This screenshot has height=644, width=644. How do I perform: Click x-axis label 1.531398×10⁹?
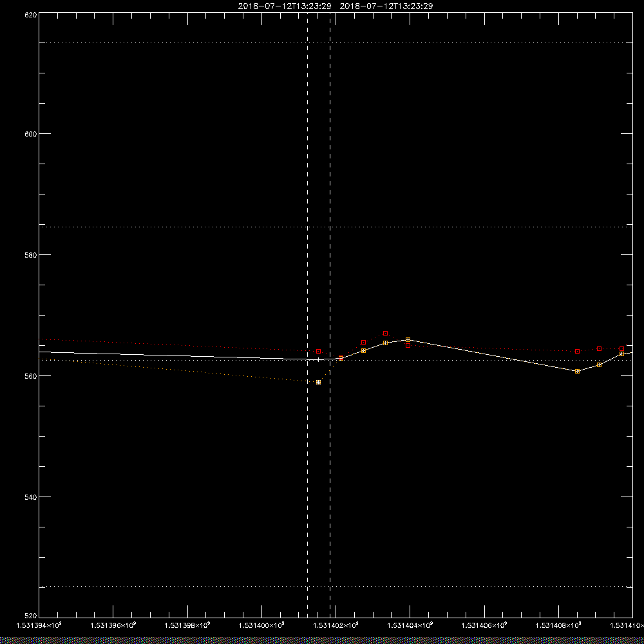187,625
